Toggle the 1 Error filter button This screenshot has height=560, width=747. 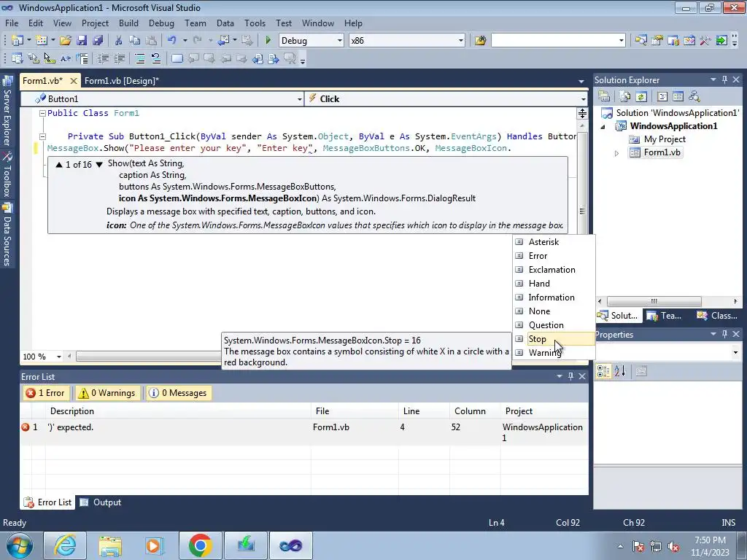click(46, 393)
